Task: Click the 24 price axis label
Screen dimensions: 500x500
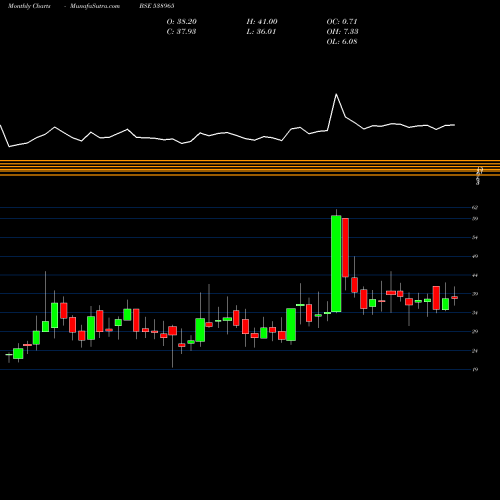Action: pos(475,351)
